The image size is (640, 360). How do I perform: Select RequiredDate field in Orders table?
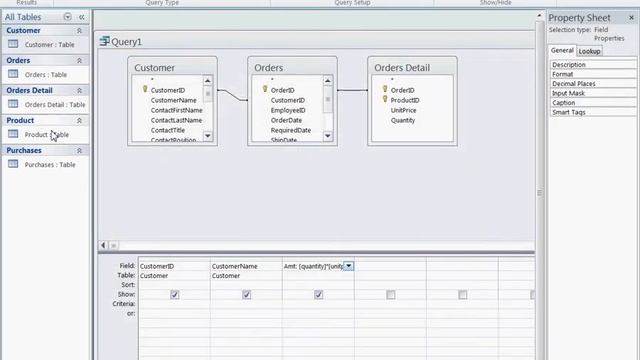tap(291, 130)
